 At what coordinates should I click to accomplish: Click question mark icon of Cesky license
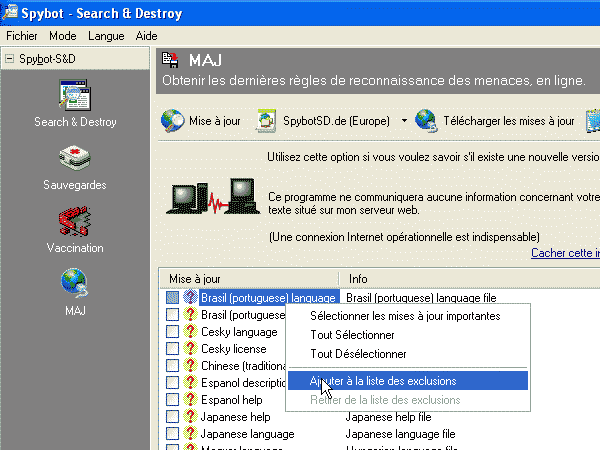(x=190, y=348)
